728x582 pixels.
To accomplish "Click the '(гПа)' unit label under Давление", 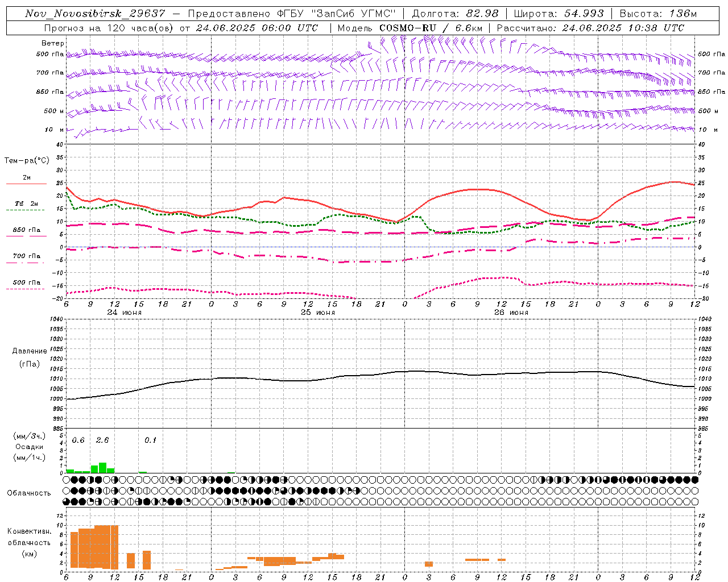I will 30,364.
